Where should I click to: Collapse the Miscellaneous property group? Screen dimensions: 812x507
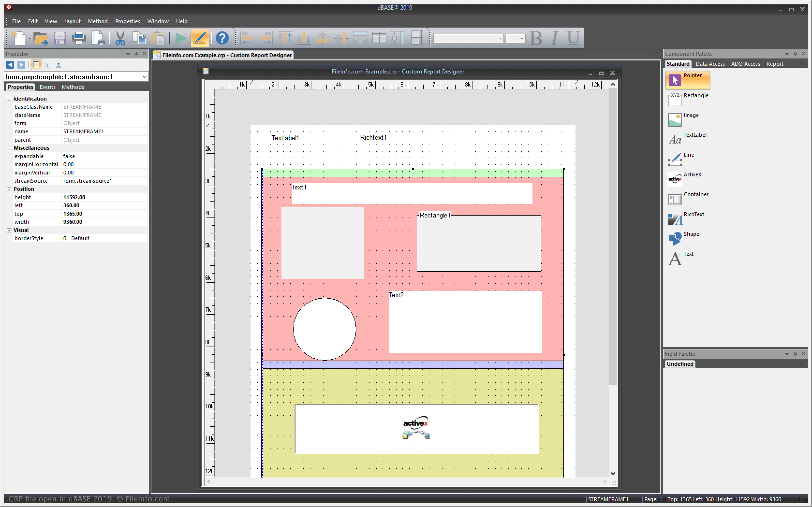pos(9,148)
